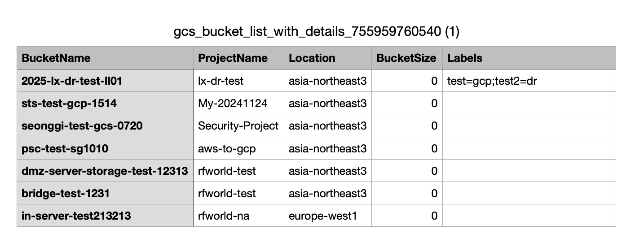Select the Location column header
Image resolution: width=644 pixels, height=251 pixels.
pos(328,58)
